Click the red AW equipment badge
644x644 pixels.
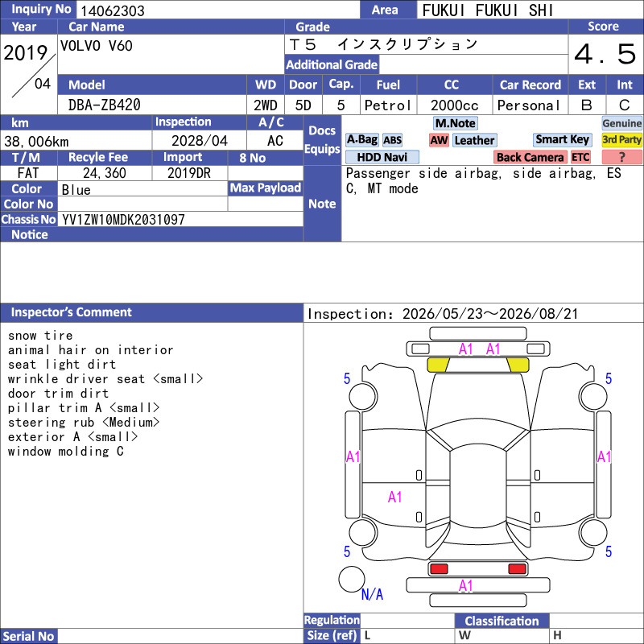tap(439, 140)
